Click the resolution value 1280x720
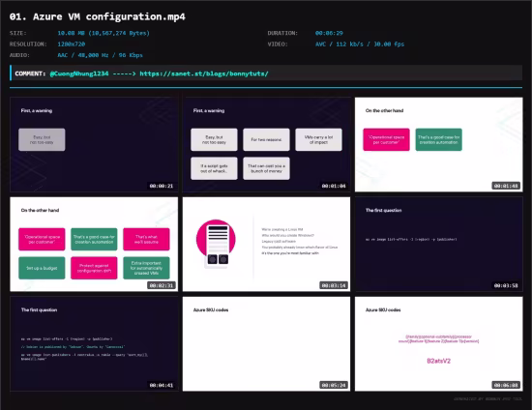 72,44
